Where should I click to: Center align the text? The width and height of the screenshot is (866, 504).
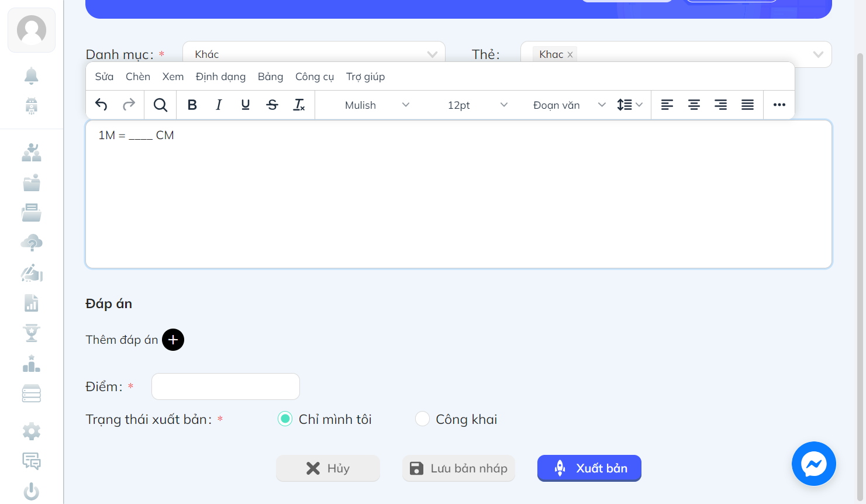pyautogui.click(x=694, y=105)
